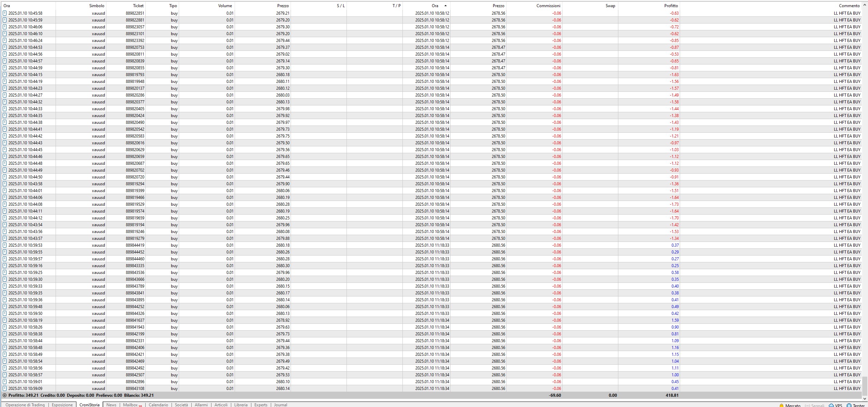This screenshot has width=868, height=407.
Task: Click the order icon of ticket 889820659 row
Action: (5, 157)
